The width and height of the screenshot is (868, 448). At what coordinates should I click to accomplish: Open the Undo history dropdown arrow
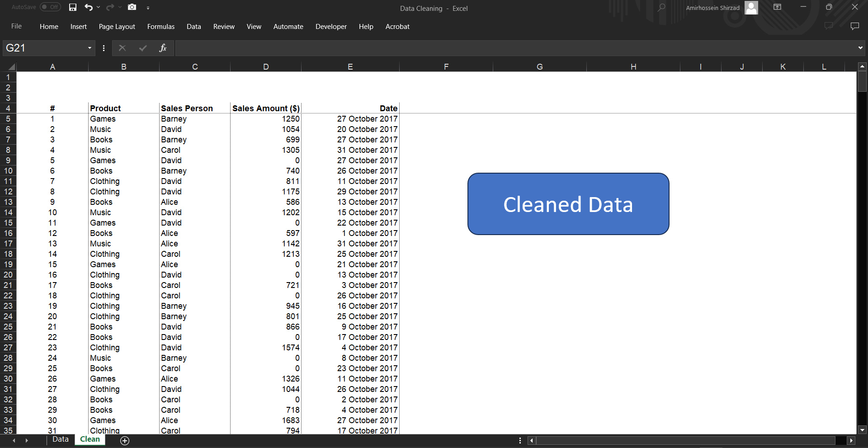point(98,7)
